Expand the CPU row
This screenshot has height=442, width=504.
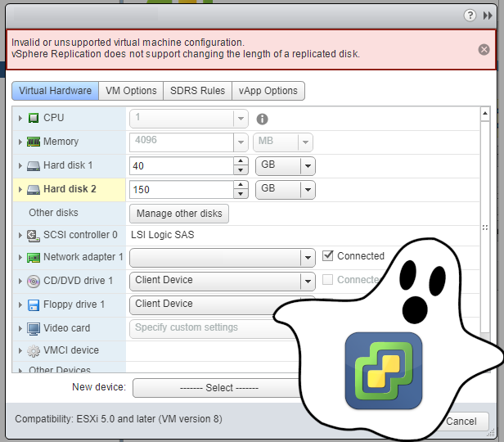point(20,118)
